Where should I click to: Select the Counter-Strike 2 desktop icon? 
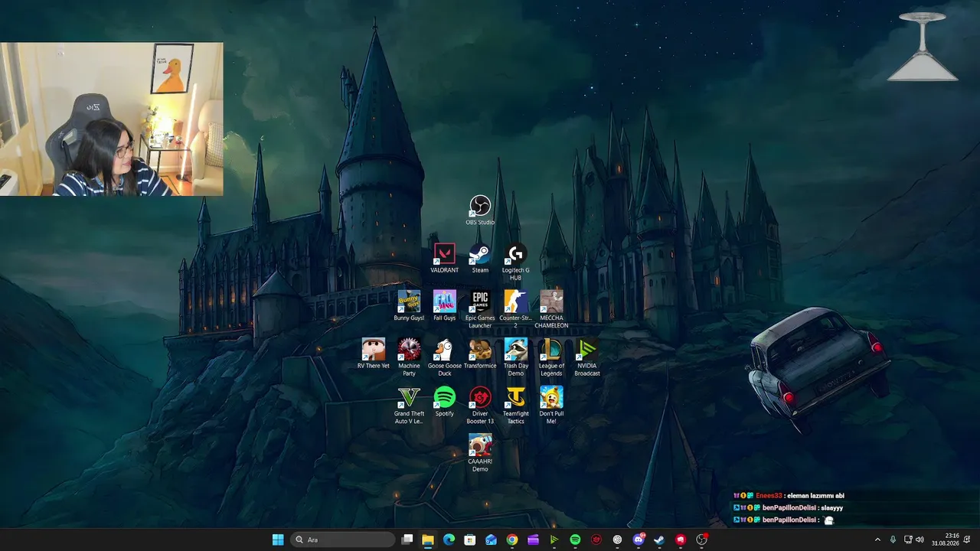tap(515, 310)
